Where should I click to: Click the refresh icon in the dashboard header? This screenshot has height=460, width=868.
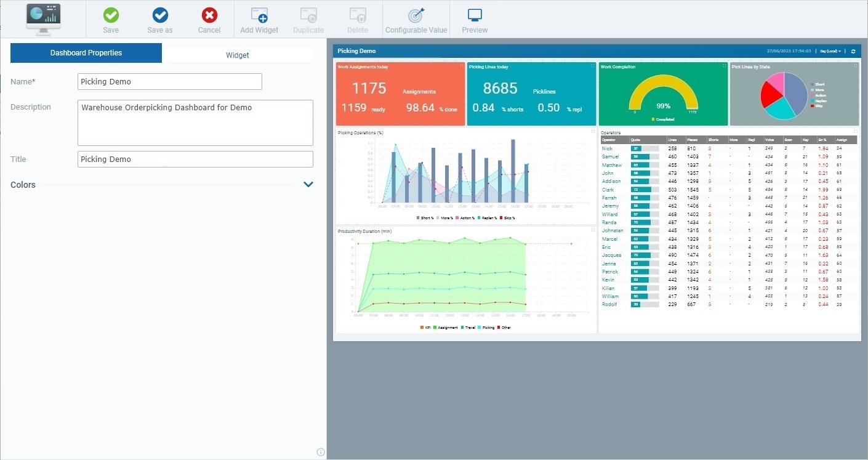(x=853, y=51)
